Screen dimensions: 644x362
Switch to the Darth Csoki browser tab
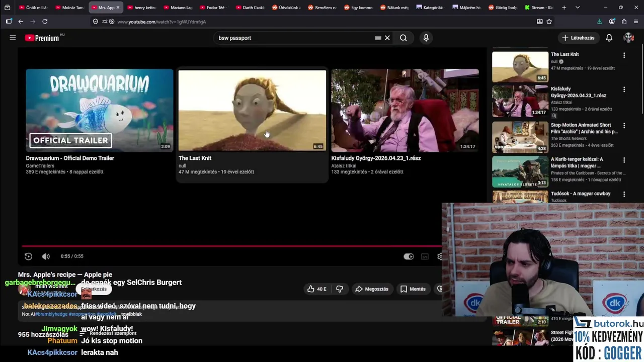click(x=250, y=8)
